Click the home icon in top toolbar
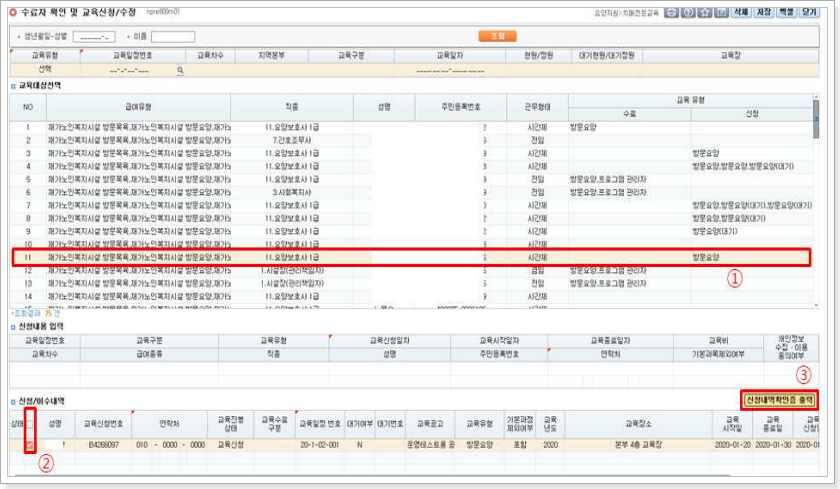Viewport: 840px width, 489px height. pyautogui.click(x=704, y=12)
